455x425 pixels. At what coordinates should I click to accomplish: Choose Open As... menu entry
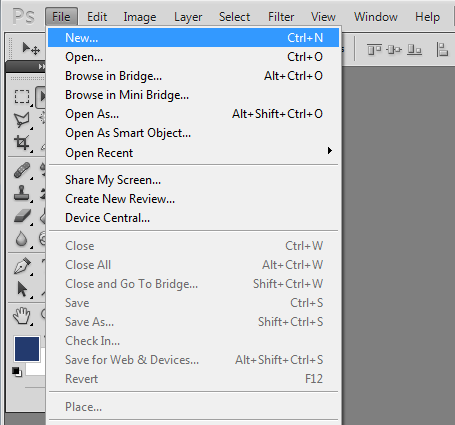pyautogui.click(x=194, y=114)
